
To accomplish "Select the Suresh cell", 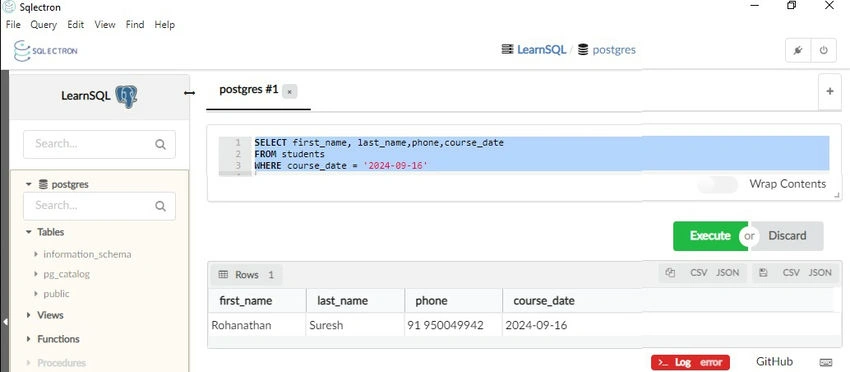I will [x=355, y=325].
